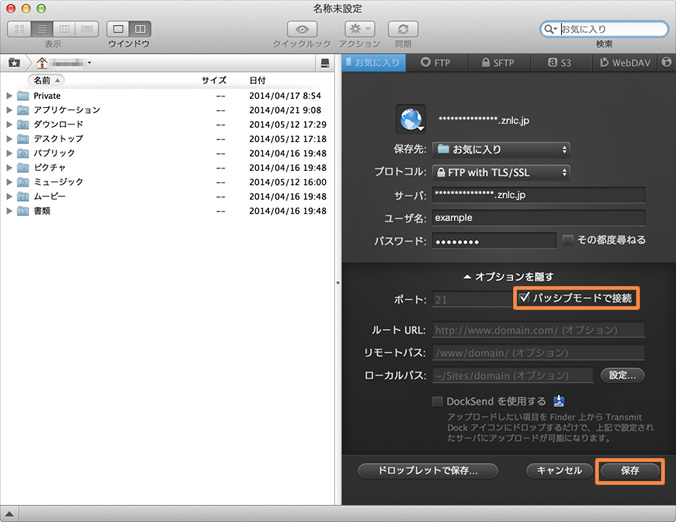Click bottom-left status bar triangle
The image size is (676, 522).
coord(9,514)
